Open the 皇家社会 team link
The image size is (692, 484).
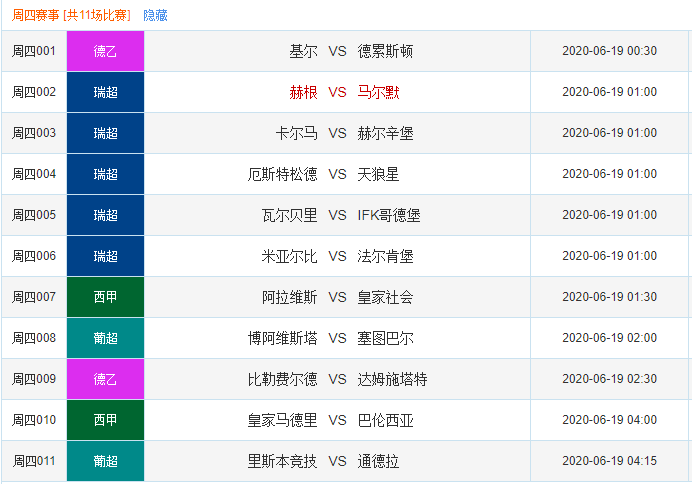[385, 297]
